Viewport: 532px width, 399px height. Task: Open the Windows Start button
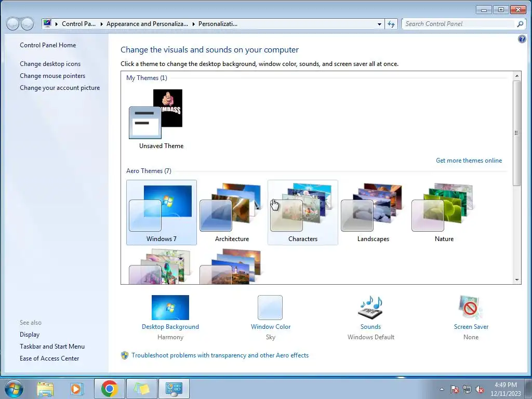14,389
